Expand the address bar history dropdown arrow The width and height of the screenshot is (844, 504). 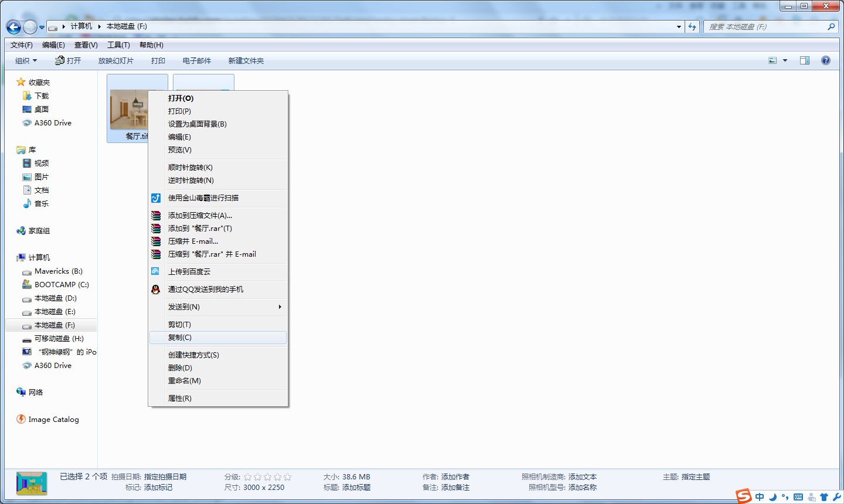click(x=679, y=26)
